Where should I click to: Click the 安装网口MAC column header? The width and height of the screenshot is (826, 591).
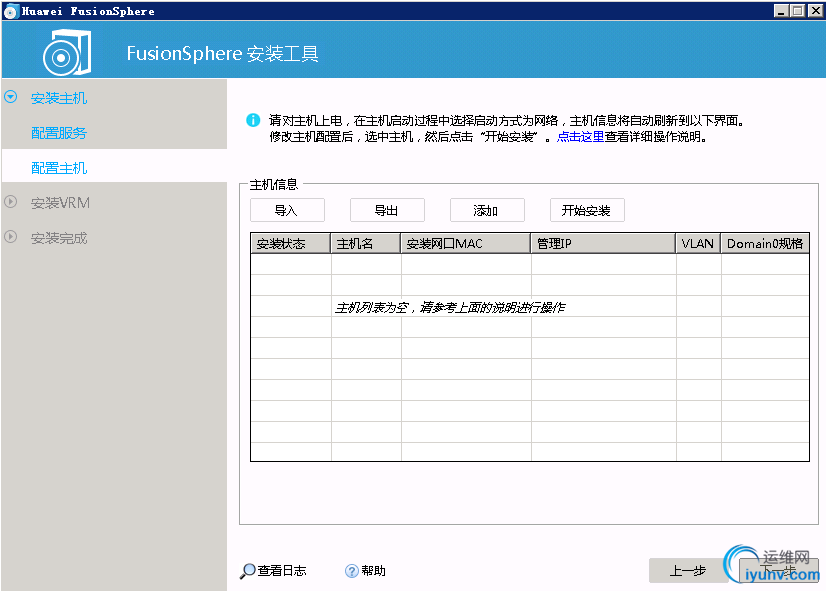click(466, 243)
